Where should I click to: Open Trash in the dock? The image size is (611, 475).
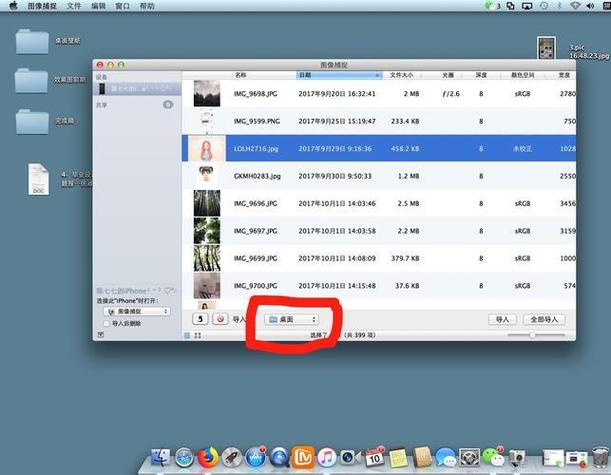[x=598, y=460]
